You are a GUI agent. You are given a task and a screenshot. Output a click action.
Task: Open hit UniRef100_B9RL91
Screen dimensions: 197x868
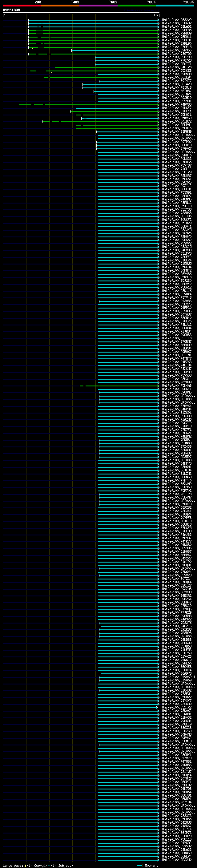click(177, 40)
